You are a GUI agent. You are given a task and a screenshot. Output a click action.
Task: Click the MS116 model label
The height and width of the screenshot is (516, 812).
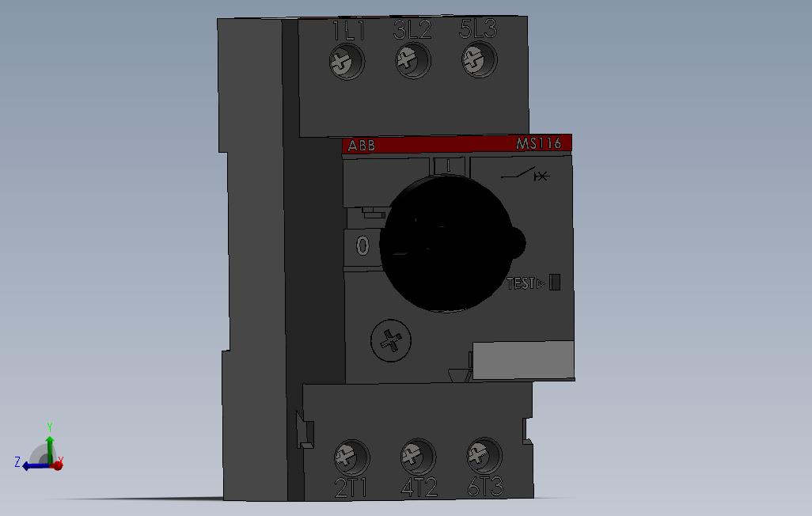(539, 143)
